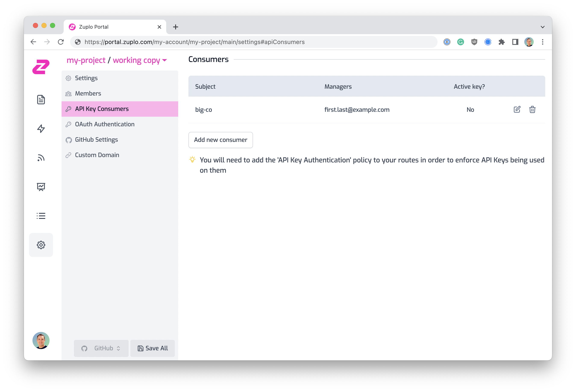Click the browser address bar URL
The height and width of the screenshot is (392, 576).
(194, 42)
